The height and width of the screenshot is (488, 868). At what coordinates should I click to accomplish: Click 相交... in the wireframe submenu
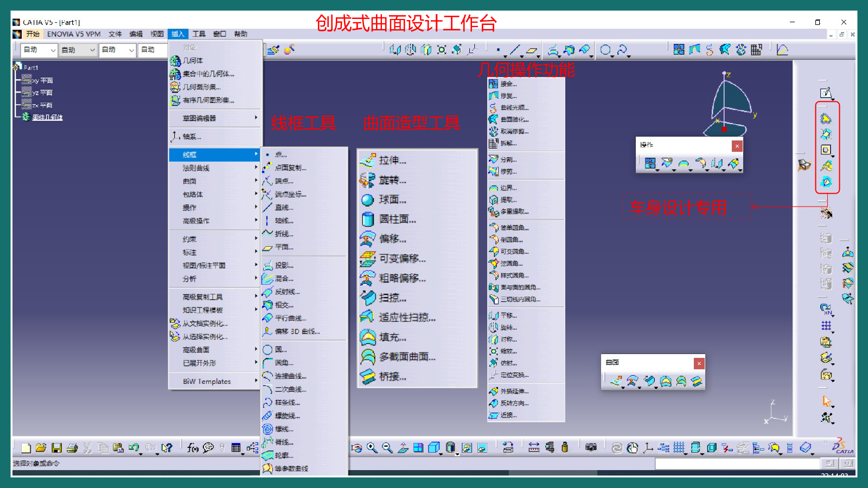(304, 305)
